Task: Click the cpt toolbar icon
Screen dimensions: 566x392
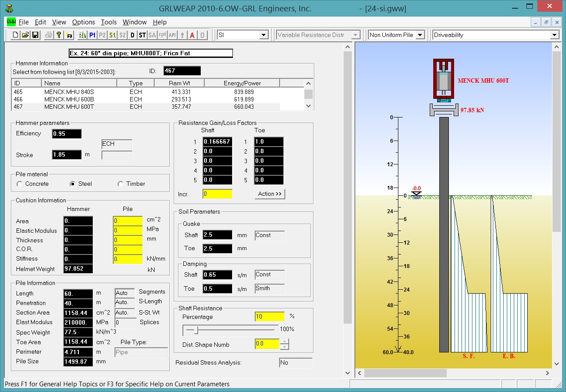Action: point(162,35)
